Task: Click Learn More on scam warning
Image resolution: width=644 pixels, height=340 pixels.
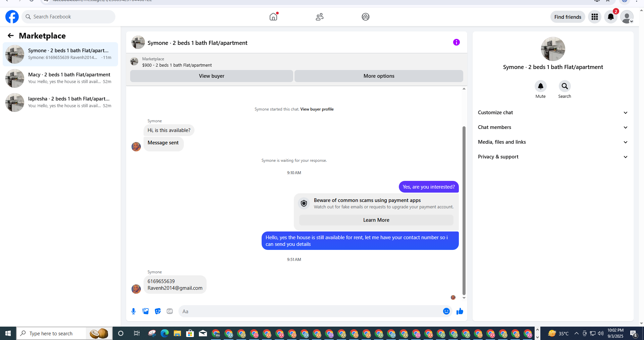Action: [376, 220]
